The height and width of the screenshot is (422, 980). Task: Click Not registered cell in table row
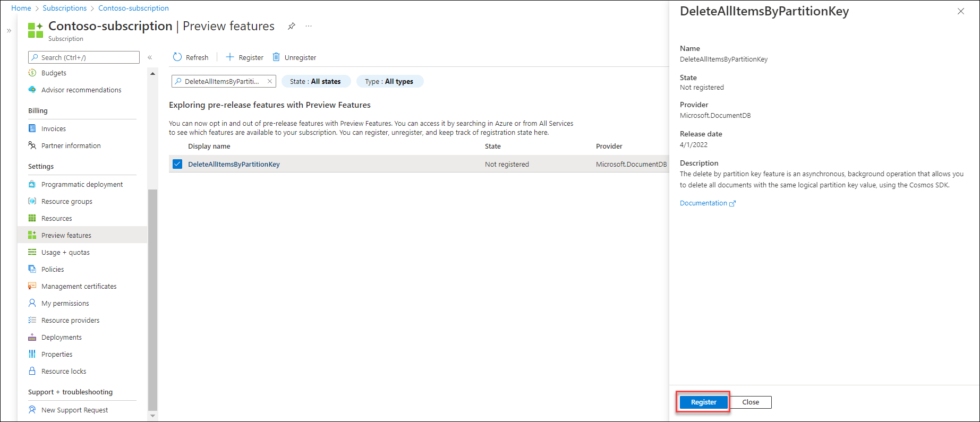tap(507, 164)
